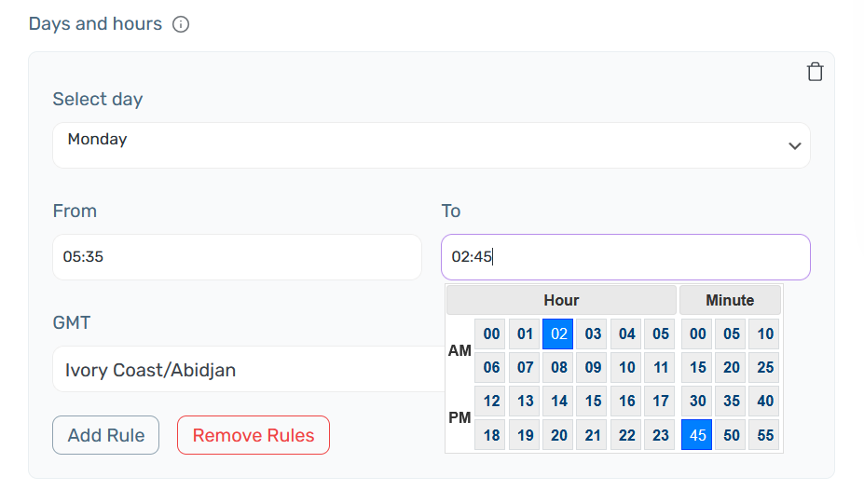Pick hour 09 in the Hour grid
The height and width of the screenshot is (504, 864).
click(593, 368)
